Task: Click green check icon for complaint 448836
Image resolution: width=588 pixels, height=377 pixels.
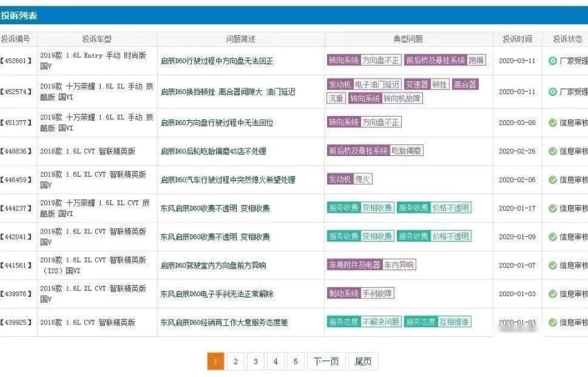Action: point(552,151)
